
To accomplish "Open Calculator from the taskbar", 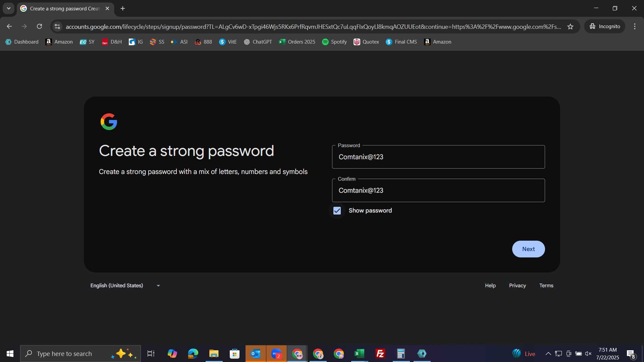I will [401, 354].
